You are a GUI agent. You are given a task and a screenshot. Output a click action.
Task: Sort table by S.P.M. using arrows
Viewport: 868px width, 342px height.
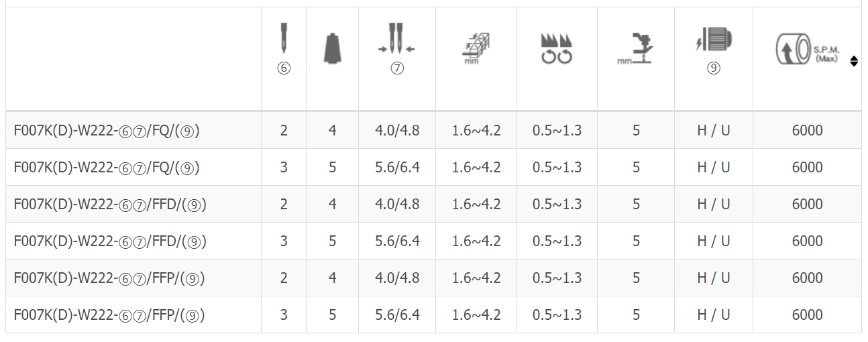pos(854,61)
